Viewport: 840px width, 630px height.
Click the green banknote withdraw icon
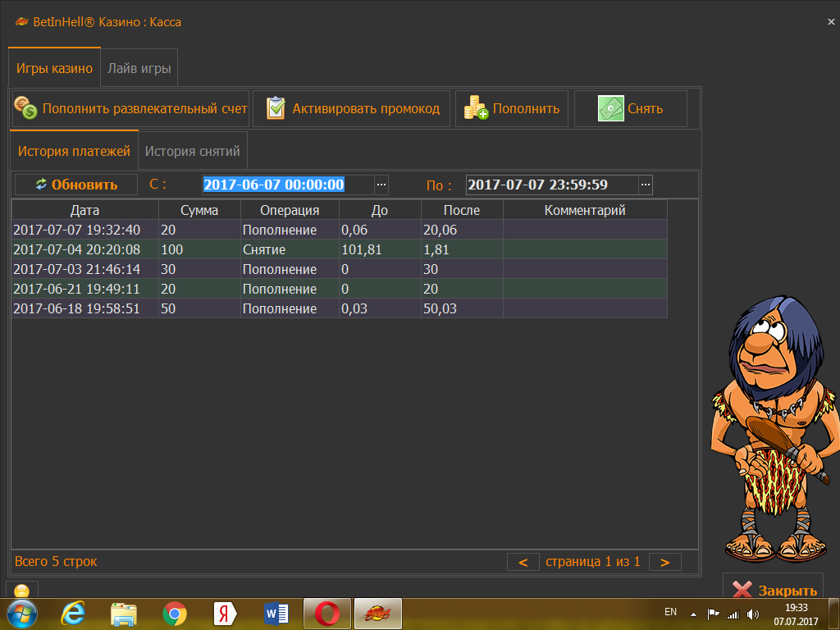tap(610, 109)
